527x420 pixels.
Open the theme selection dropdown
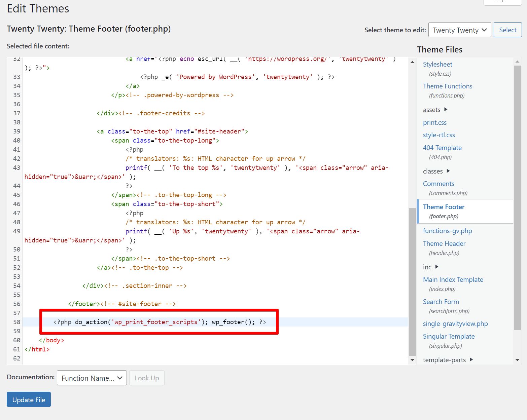tap(459, 30)
